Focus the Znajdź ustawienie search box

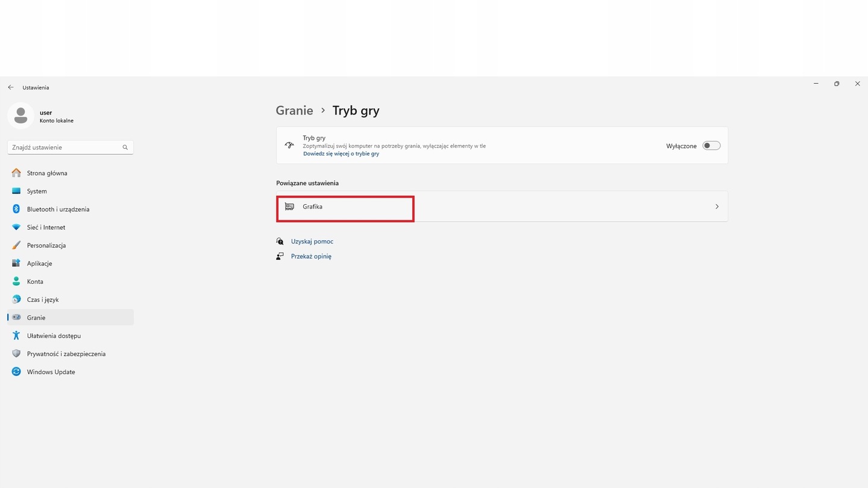pos(71,147)
